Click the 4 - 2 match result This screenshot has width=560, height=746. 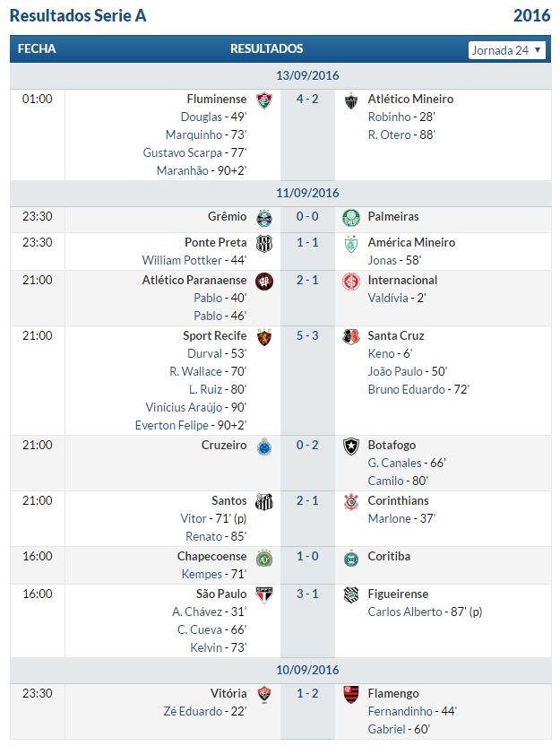pos(307,99)
